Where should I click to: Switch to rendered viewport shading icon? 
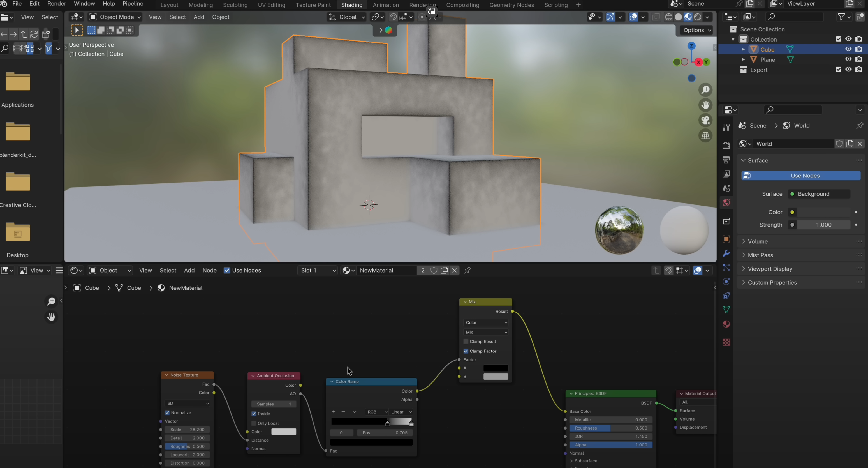[x=698, y=17]
